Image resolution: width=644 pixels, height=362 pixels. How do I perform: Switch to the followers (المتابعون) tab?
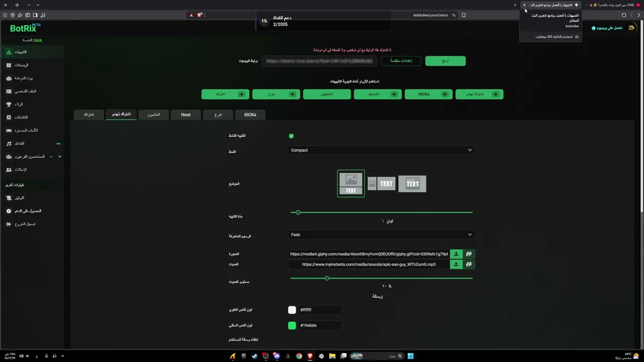pyautogui.click(x=153, y=115)
